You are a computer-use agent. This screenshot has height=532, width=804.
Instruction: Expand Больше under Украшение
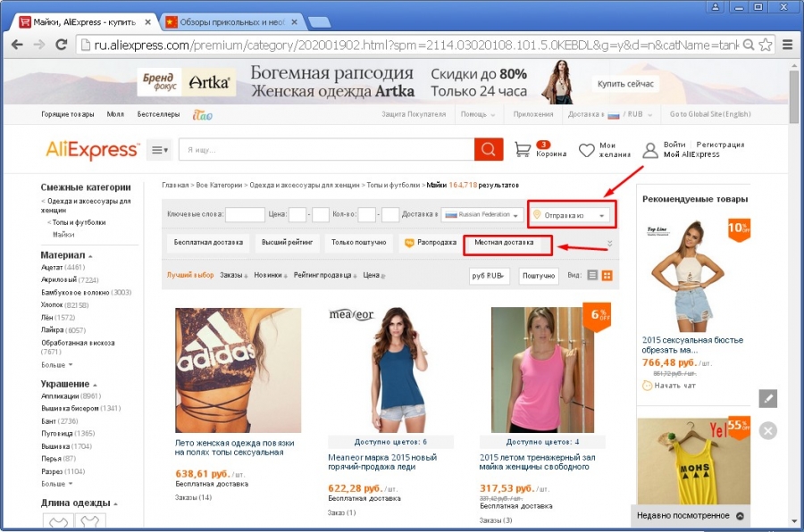(x=57, y=484)
